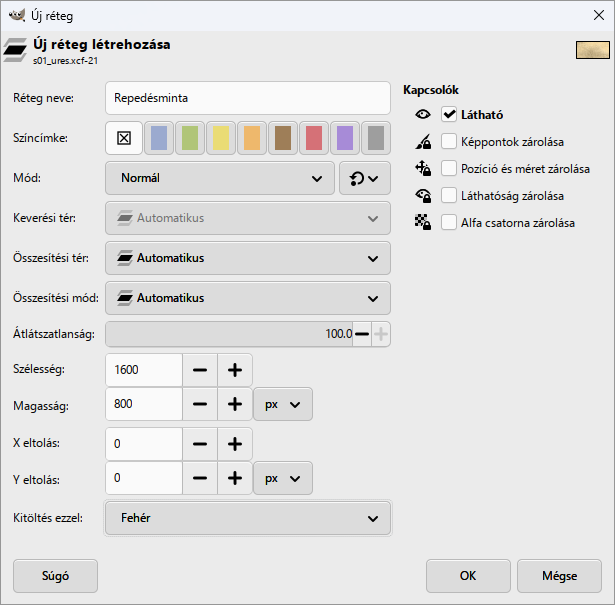Decrease Y eltolás with the minus button
Viewport: 615px width, 605px height.
coord(200,478)
